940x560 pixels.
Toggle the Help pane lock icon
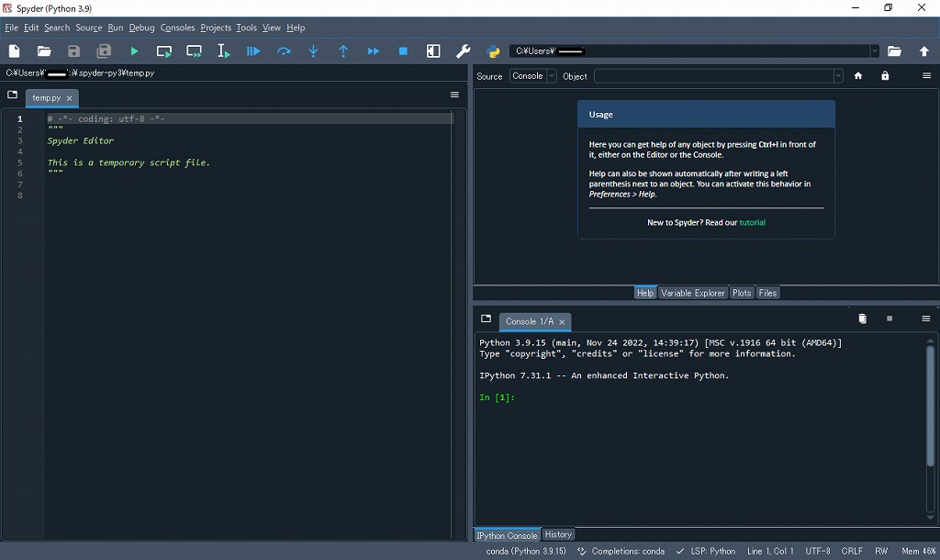click(x=885, y=76)
